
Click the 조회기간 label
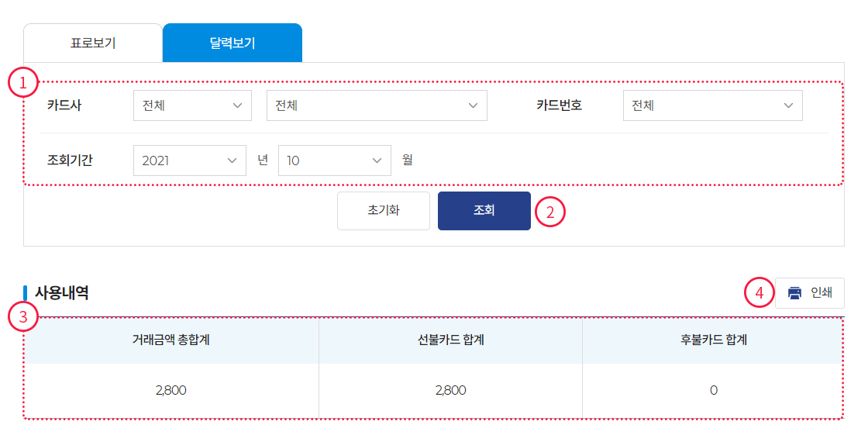70,160
